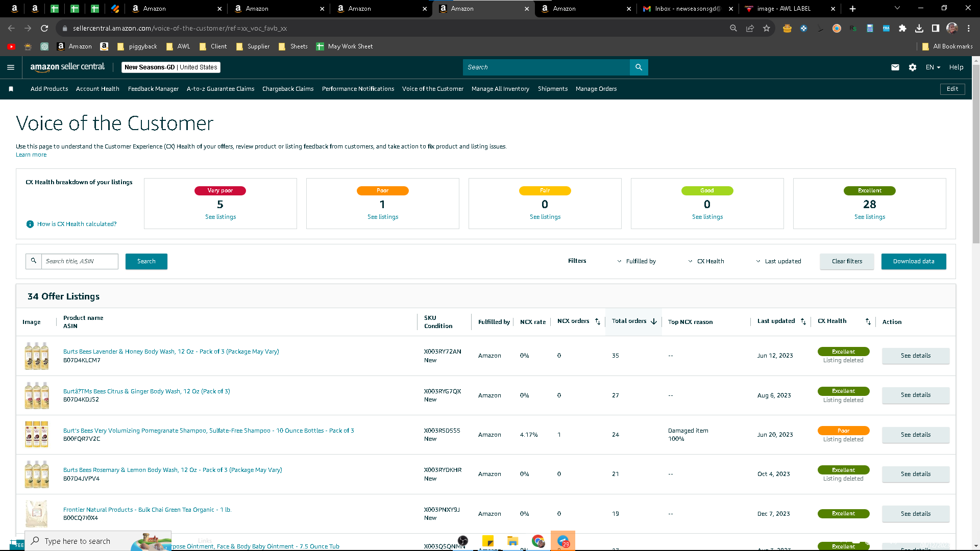Click the Seller Central header search field

coord(546,67)
